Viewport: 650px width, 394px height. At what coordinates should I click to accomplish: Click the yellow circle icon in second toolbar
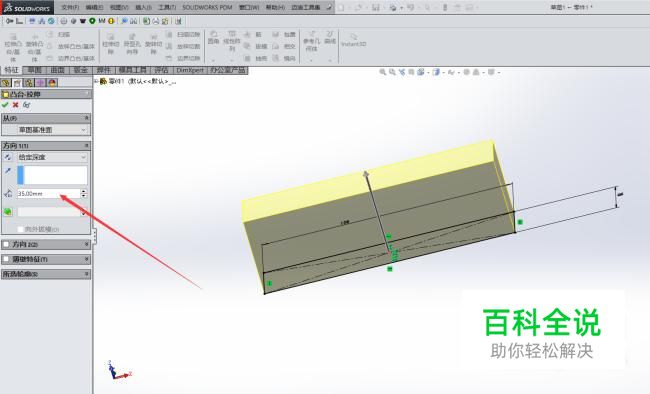click(x=111, y=21)
